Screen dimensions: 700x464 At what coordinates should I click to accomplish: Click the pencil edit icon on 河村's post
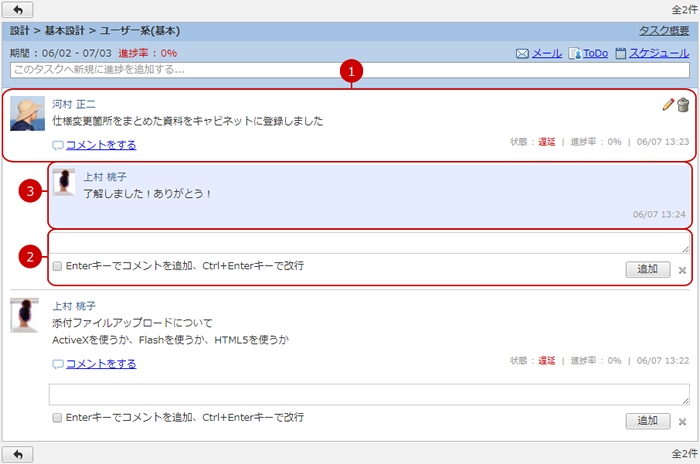pyautogui.click(x=668, y=105)
